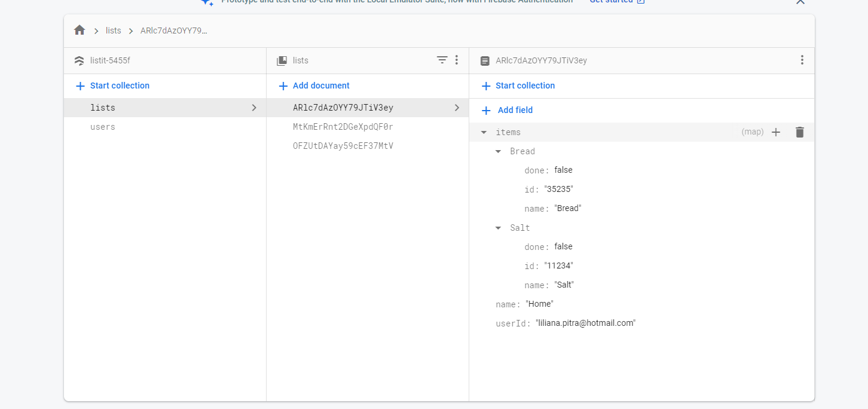Click the chevron beside document ARlc7dAzOYY79JTiV3ey
Viewport: 868px width, 409px height.
click(x=457, y=108)
